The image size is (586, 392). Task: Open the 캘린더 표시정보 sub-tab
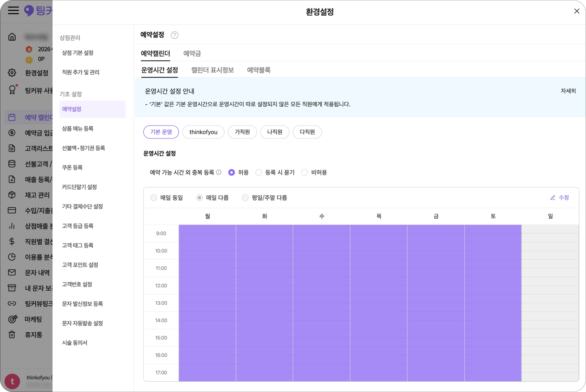212,70
